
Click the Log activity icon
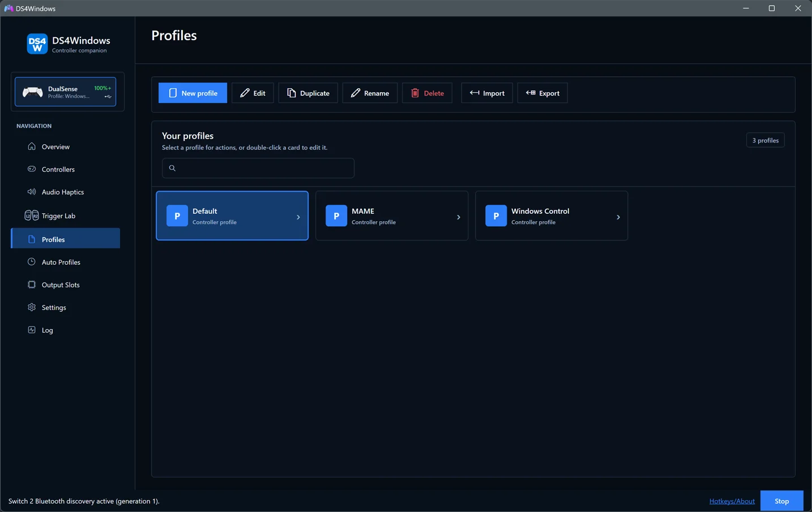(x=32, y=330)
